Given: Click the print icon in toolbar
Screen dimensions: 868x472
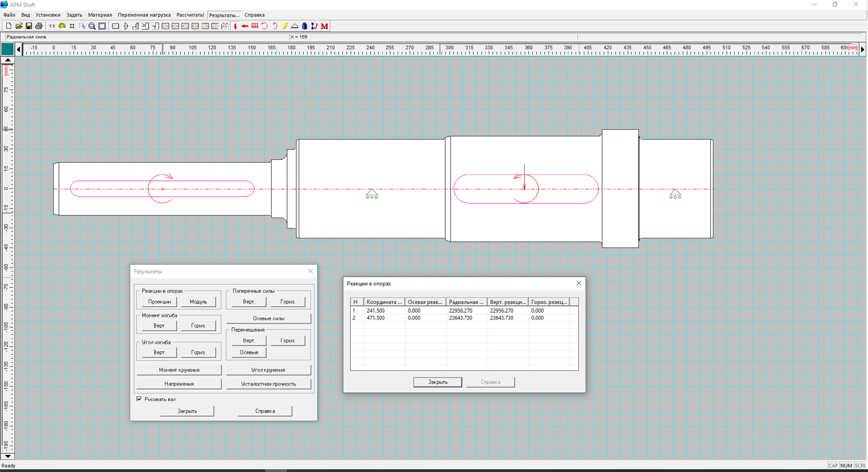Looking at the screenshot, I should coord(39,26).
